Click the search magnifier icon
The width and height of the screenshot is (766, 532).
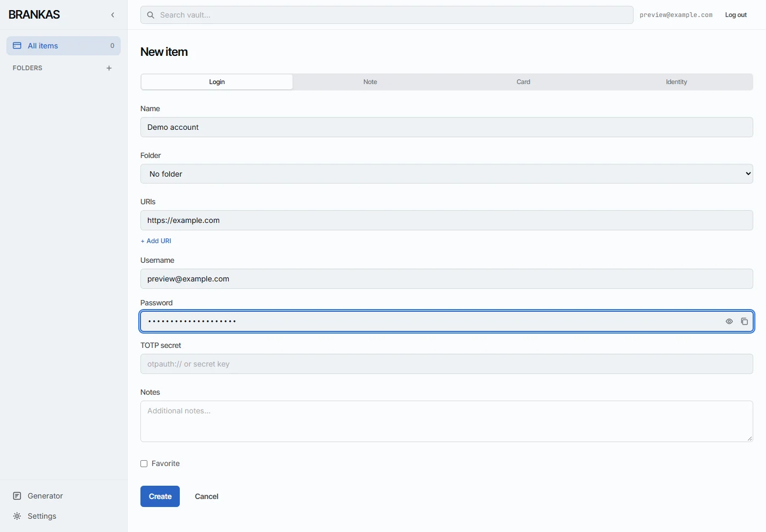[151, 15]
